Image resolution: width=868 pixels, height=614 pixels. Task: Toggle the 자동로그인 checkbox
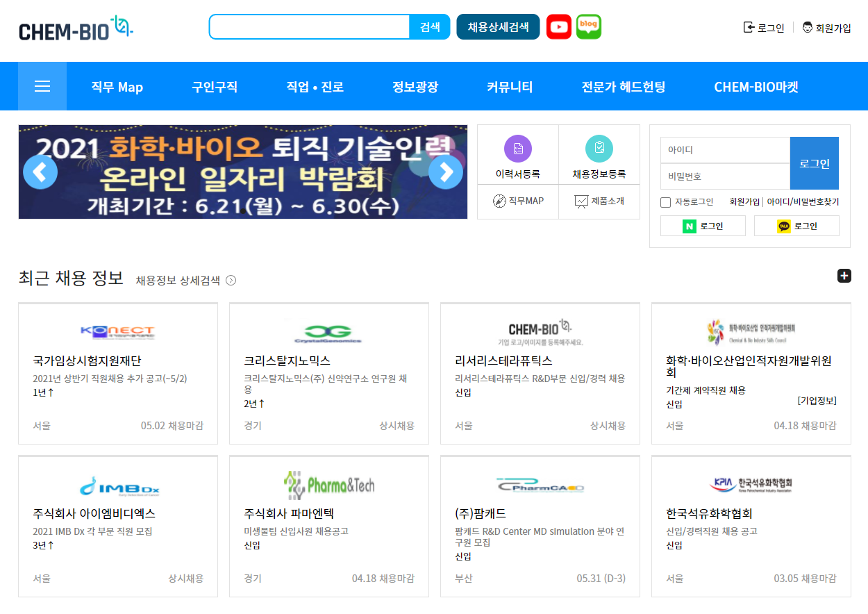[x=665, y=202]
